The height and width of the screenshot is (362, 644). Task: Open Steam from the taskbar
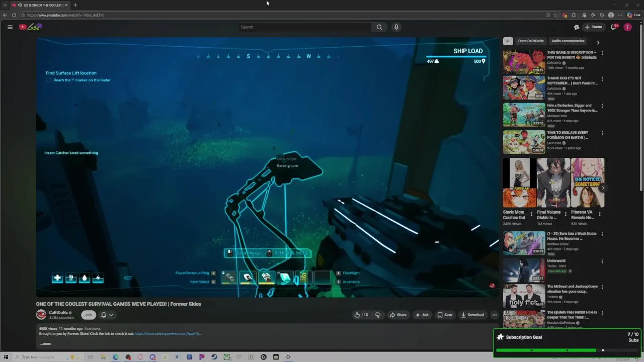click(x=214, y=357)
